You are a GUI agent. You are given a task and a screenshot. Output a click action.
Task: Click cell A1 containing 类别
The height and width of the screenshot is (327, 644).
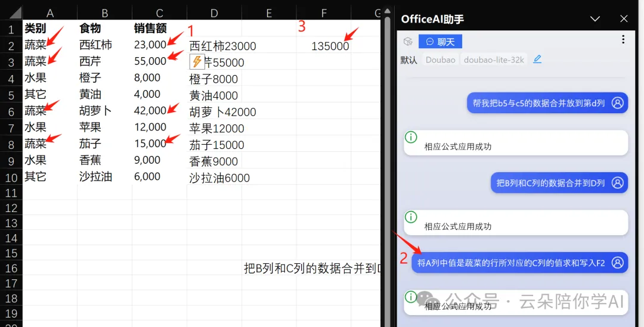pyautogui.click(x=49, y=29)
